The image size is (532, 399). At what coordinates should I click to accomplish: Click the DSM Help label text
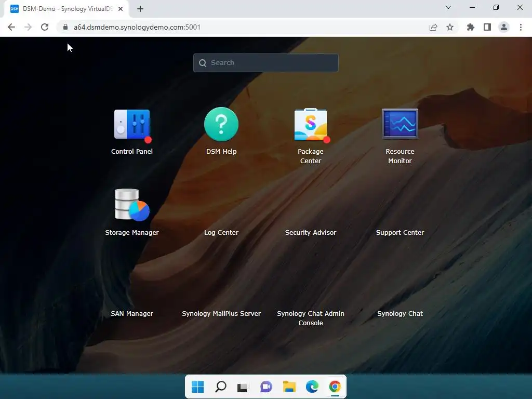(221, 151)
